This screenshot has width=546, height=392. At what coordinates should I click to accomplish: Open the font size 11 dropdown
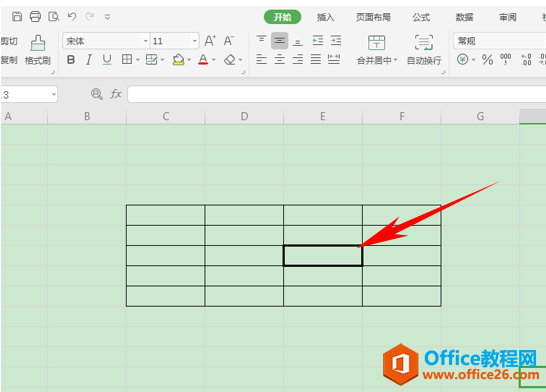[x=194, y=41]
